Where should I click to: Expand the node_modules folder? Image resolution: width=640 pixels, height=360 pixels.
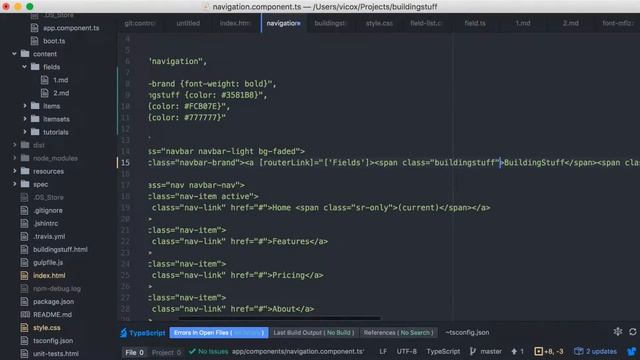pyautogui.click(x=14, y=158)
